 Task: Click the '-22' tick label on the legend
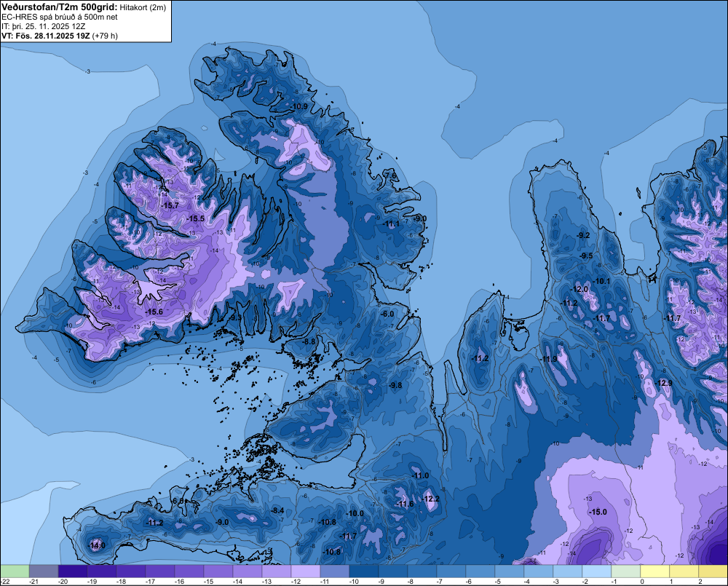click(x=6, y=582)
